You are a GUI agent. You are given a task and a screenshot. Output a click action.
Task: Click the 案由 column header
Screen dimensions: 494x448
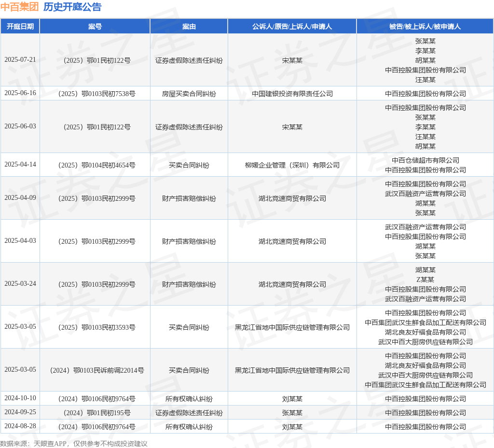pyautogui.click(x=189, y=27)
